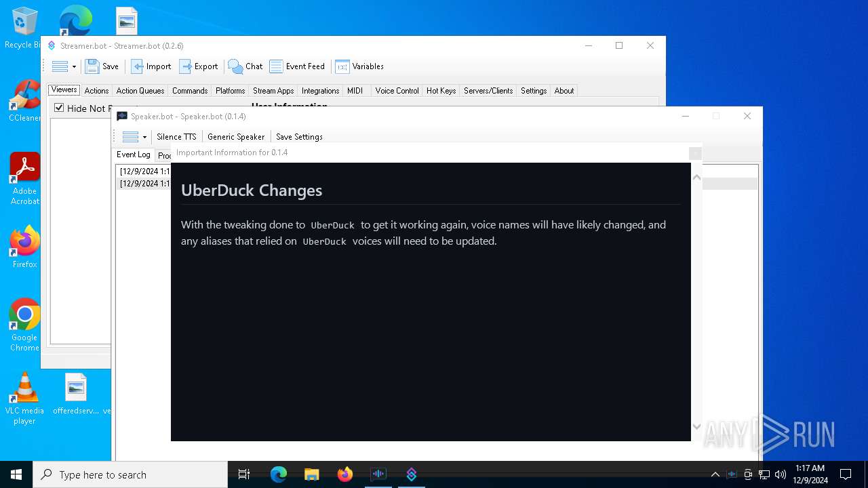Open Event Feed in Streamer.bot
This screenshot has height=488, width=868.
297,66
